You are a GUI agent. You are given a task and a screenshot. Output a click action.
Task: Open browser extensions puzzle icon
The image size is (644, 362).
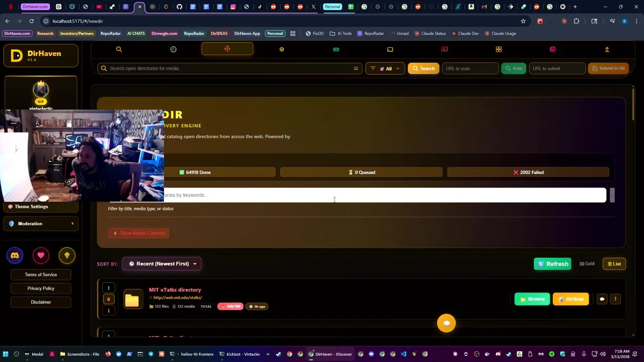577,21
